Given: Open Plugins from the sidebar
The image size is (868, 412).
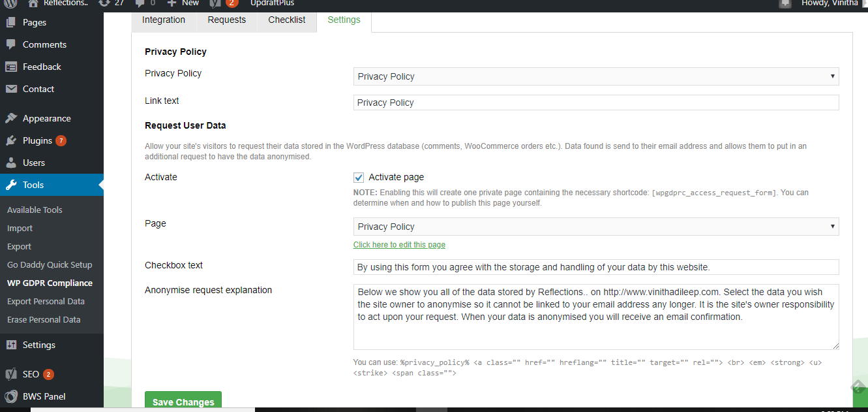Looking at the screenshot, I should click(37, 140).
